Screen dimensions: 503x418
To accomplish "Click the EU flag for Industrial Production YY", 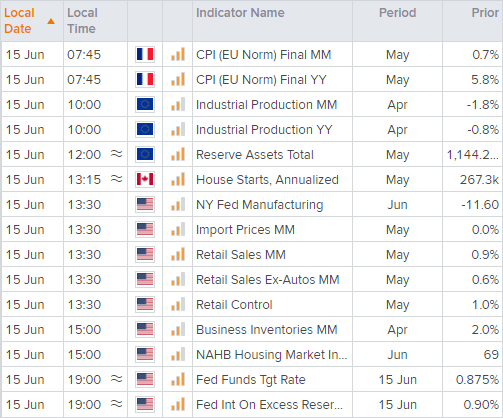I will tap(145, 129).
